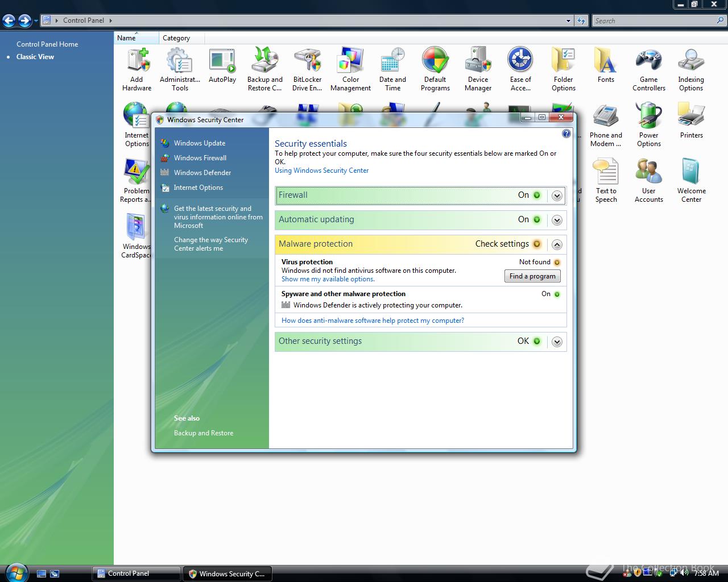Open Windows Defender sidebar link
This screenshot has width=728, height=582.
[202, 173]
